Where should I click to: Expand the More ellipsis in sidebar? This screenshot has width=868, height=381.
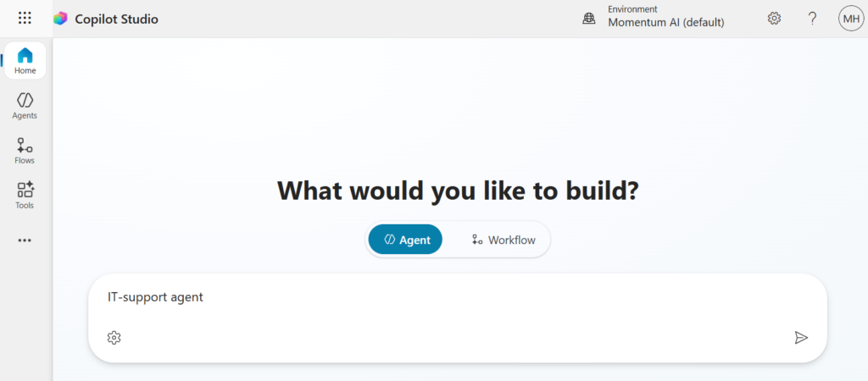point(25,240)
